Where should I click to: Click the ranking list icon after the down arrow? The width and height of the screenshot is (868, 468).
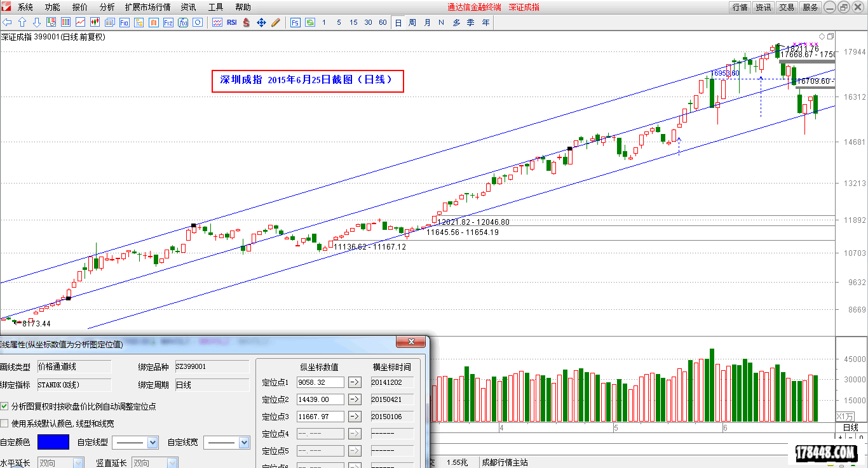click(x=51, y=22)
